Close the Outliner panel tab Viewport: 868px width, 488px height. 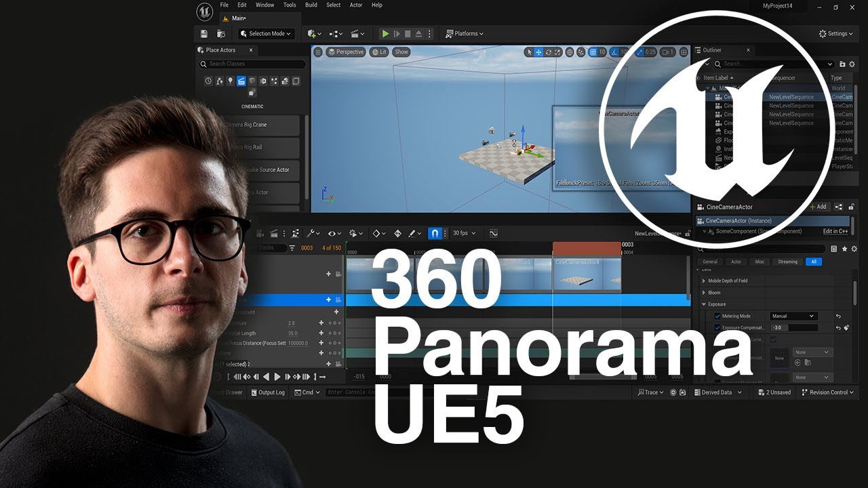(x=749, y=50)
